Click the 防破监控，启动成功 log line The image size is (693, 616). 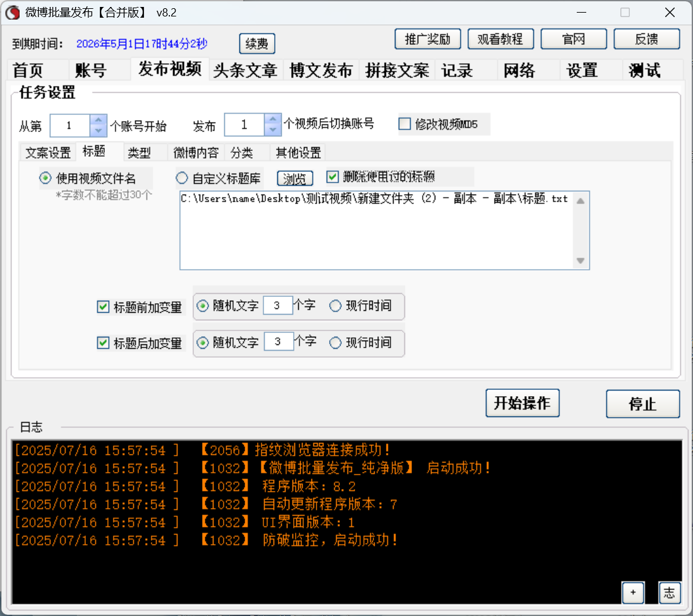tap(206, 540)
